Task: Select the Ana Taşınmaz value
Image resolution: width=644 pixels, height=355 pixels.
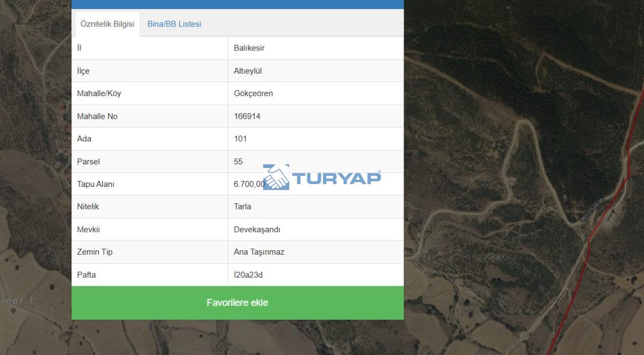Action: [x=259, y=252]
